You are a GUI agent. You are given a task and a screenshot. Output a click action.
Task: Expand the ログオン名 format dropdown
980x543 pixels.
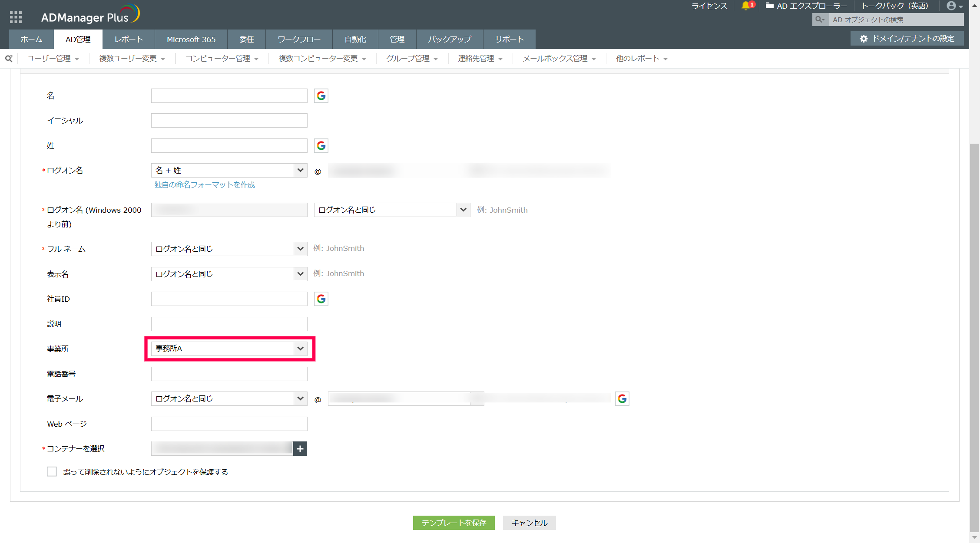229,170
